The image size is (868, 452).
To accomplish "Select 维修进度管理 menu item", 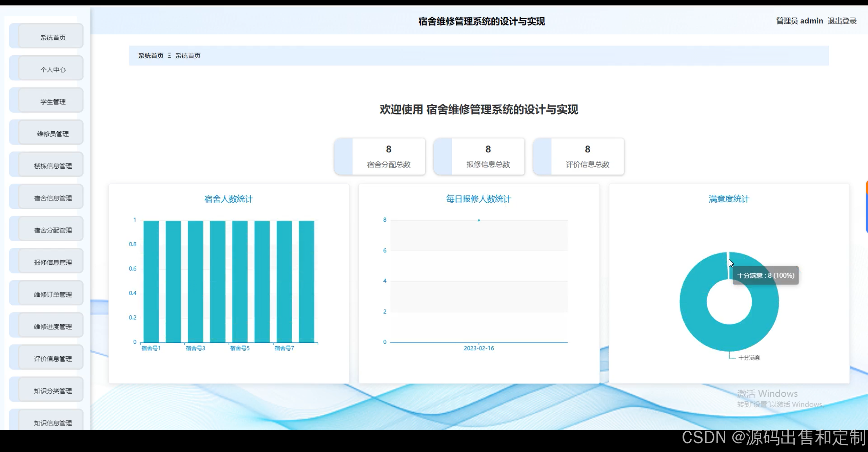I will pyautogui.click(x=52, y=326).
